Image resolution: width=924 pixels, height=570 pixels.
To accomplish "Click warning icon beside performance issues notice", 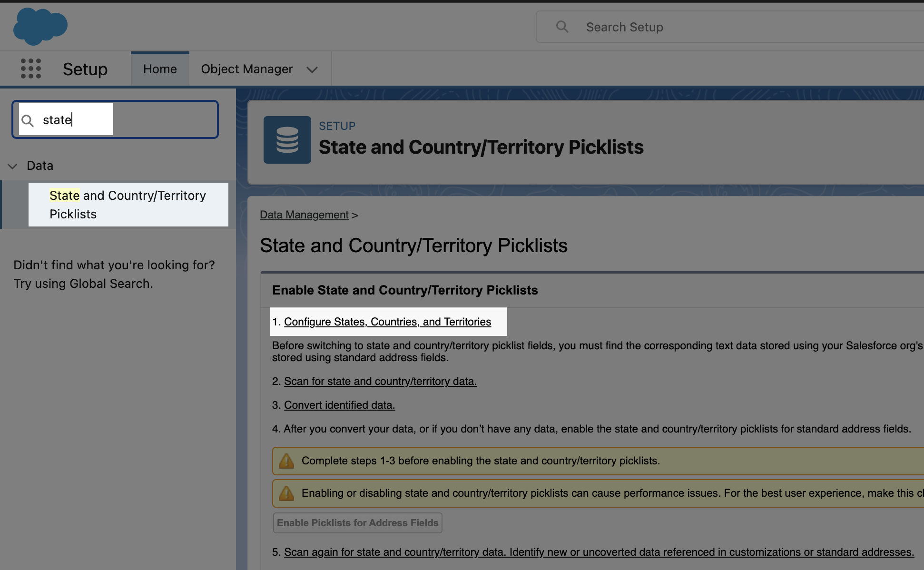I will (286, 493).
